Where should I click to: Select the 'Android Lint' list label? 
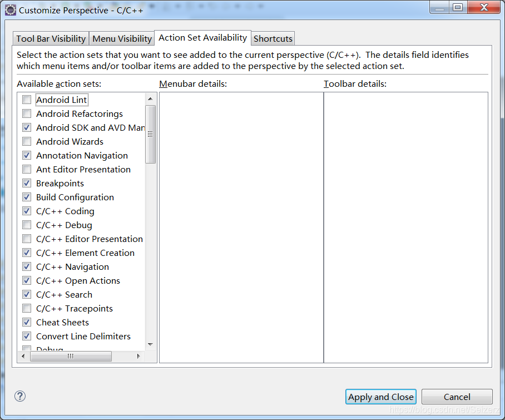click(x=62, y=100)
